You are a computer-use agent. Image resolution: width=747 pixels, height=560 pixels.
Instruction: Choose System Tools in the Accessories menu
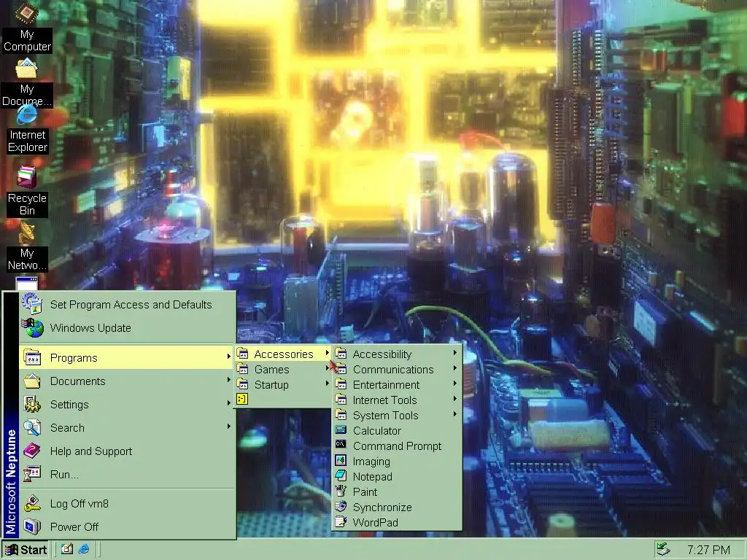397,415
